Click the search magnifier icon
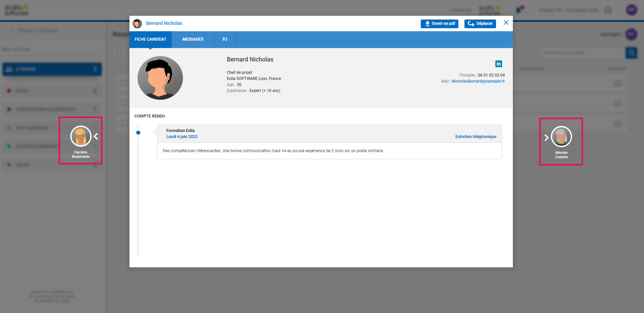This screenshot has width=644, height=313. 631,52
